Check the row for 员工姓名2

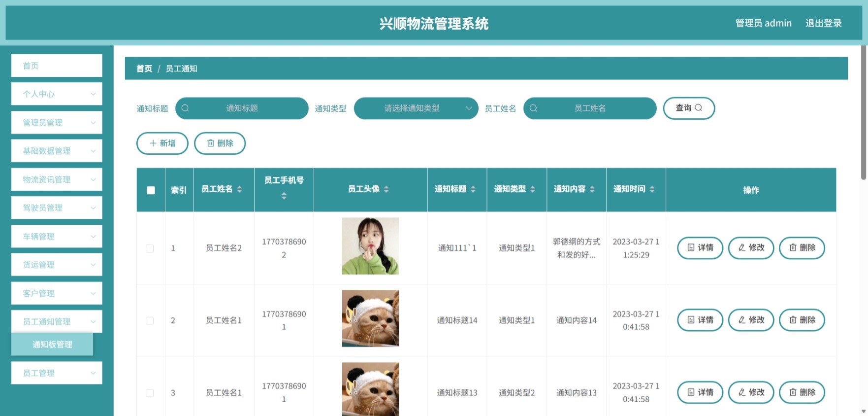[x=150, y=248]
